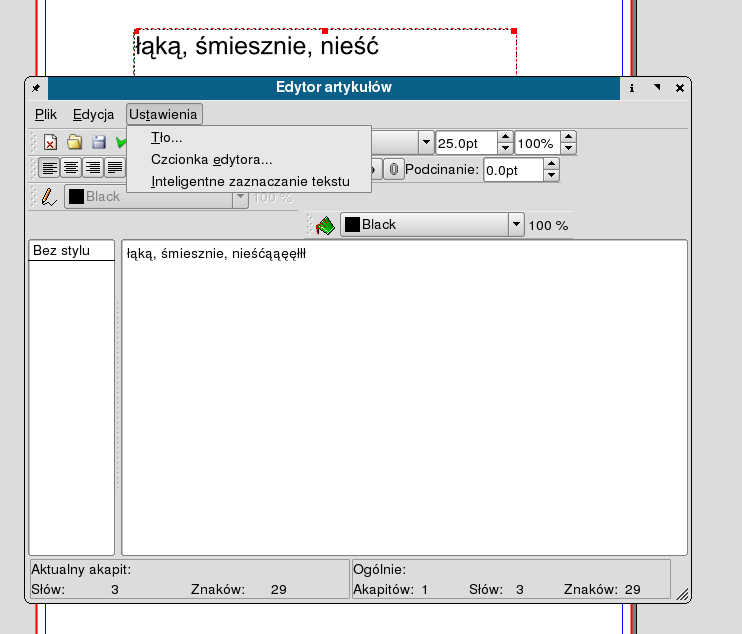Open the stroke color Black dropdown
The image size is (742, 634).
coord(156,197)
